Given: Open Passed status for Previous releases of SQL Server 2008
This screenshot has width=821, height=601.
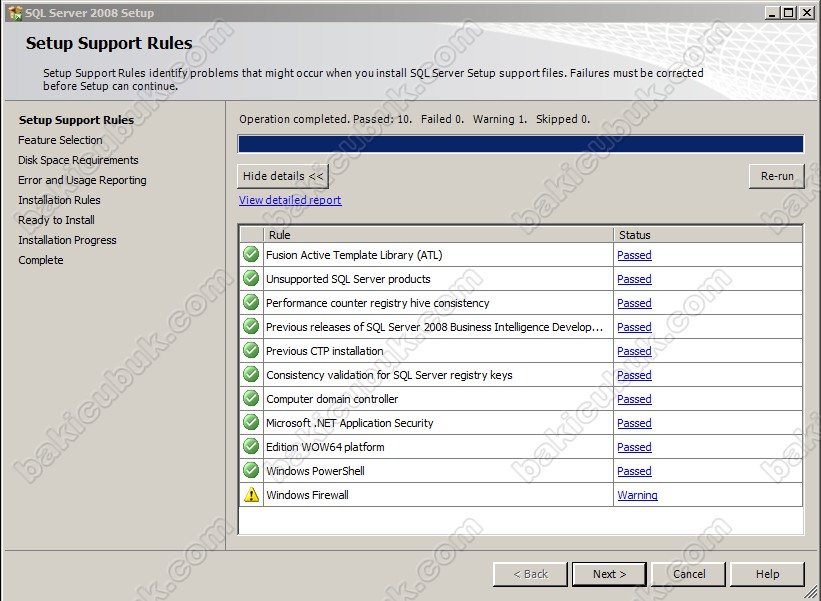Looking at the screenshot, I should click(x=634, y=327).
